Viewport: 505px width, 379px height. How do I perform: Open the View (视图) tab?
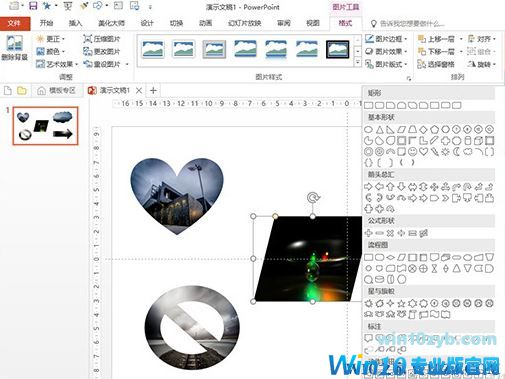tap(313, 23)
